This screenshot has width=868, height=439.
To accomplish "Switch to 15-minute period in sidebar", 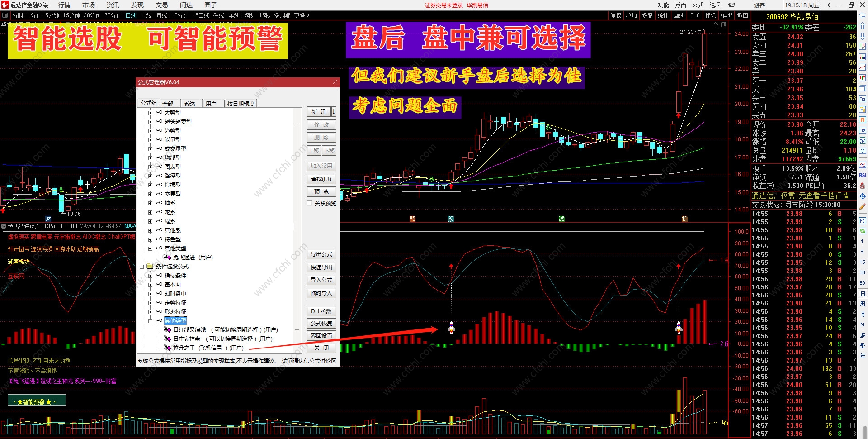I will coord(863,262).
